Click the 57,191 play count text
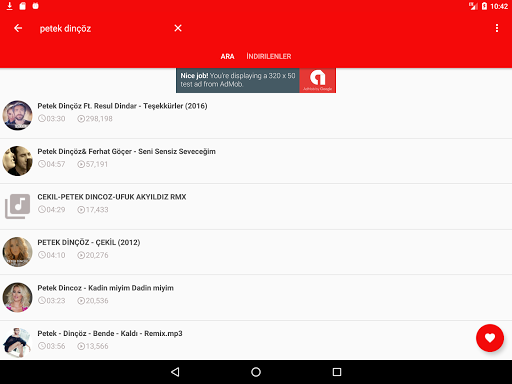Viewport: 512px width, 384px height. pos(97,164)
